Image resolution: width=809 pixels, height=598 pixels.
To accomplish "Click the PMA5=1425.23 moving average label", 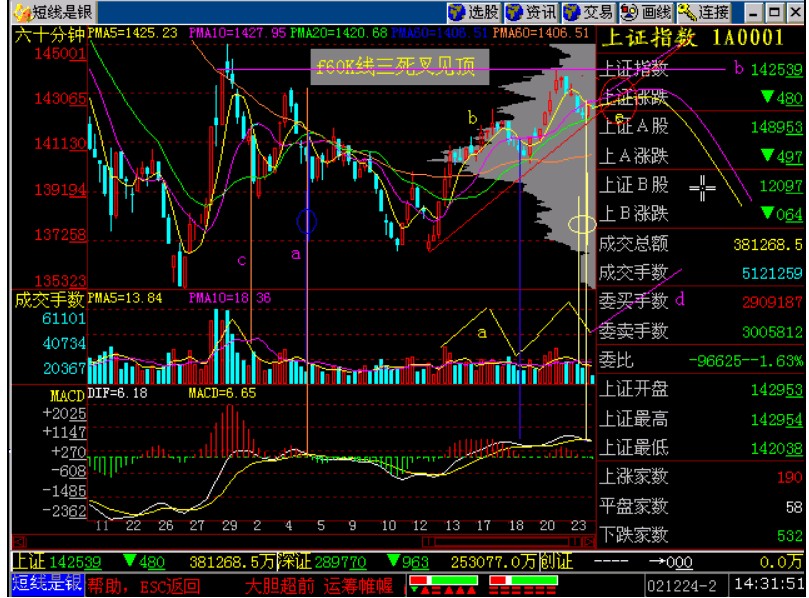I will coord(133,33).
